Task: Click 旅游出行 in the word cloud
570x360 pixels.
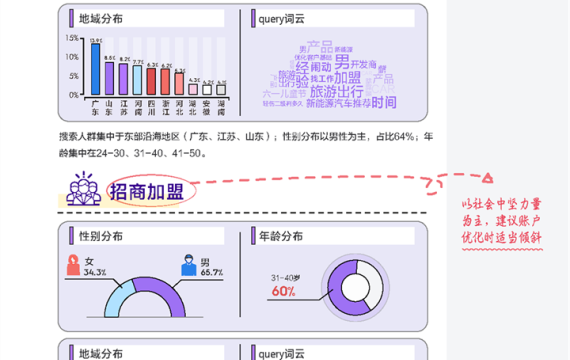Action: (337, 91)
